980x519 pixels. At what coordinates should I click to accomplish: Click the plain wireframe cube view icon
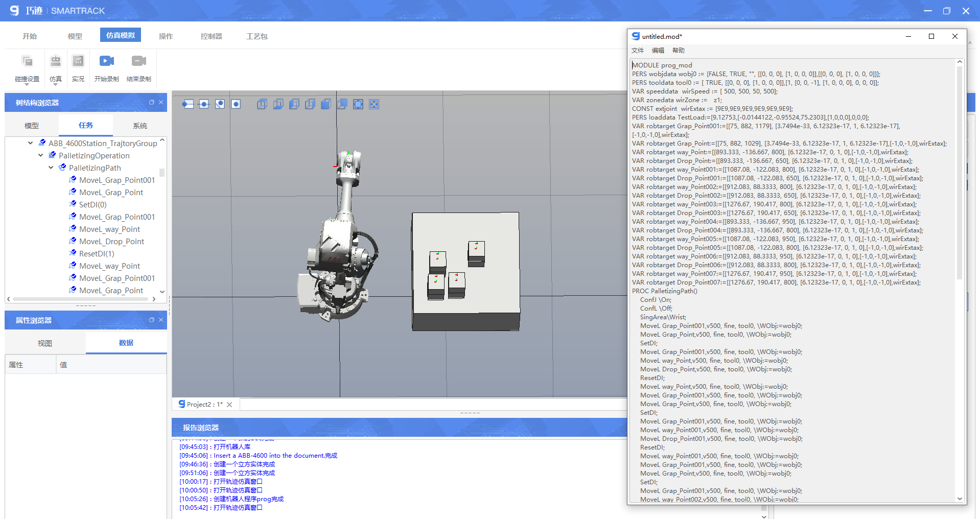coord(310,104)
